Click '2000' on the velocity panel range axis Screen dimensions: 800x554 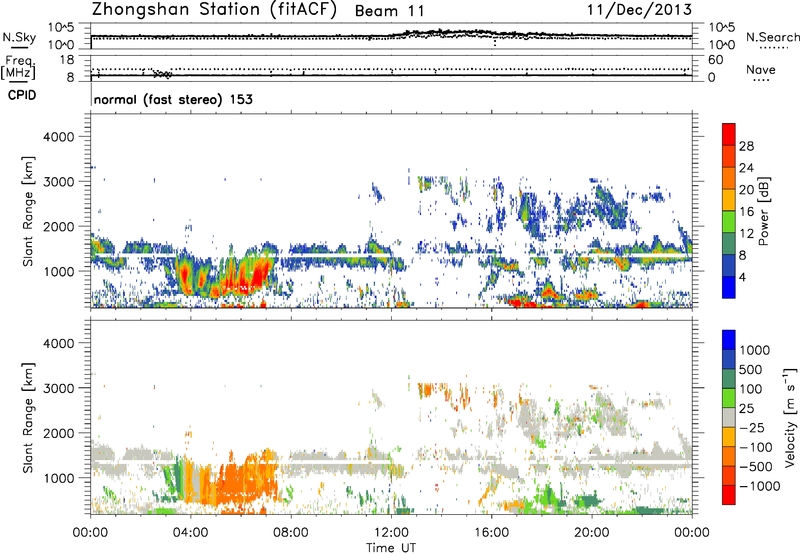[58, 433]
